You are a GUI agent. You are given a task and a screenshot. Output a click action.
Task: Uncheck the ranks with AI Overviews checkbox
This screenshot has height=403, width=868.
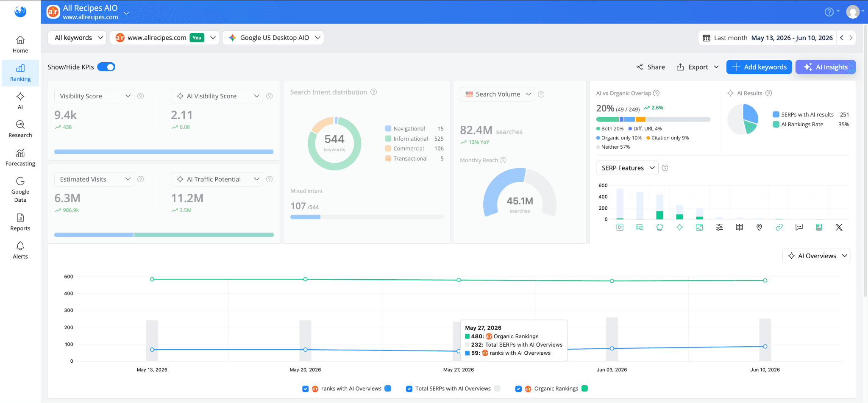[x=306, y=389]
